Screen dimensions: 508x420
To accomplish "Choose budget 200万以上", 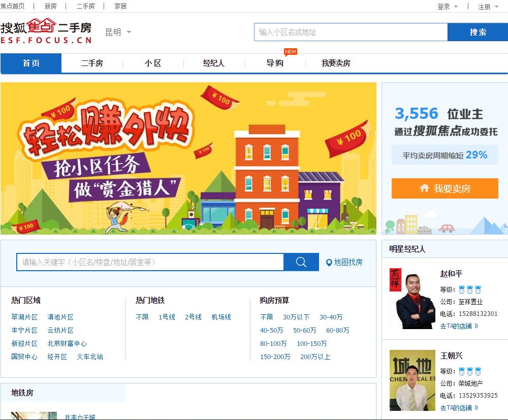I will (315, 357).
